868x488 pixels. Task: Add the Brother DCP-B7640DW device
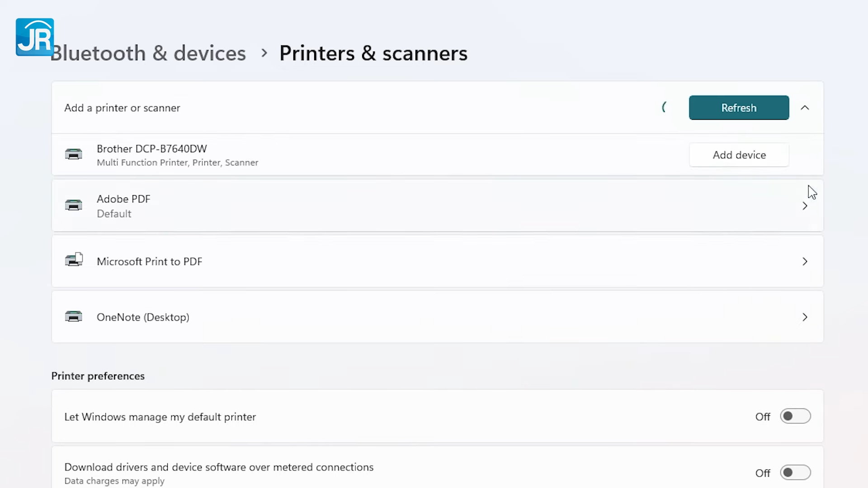[x=739, y=155]
